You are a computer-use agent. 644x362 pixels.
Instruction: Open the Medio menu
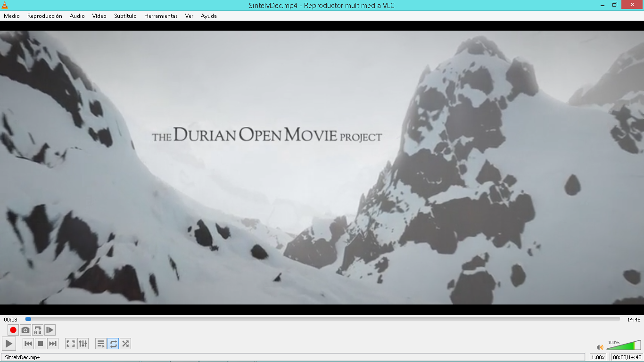[x=12, y=16]
